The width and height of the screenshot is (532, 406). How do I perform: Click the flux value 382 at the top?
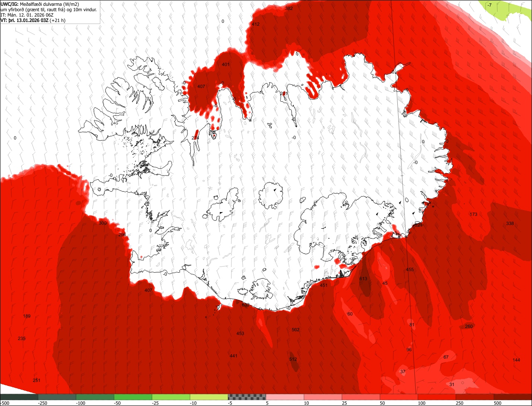pos(289,8)
